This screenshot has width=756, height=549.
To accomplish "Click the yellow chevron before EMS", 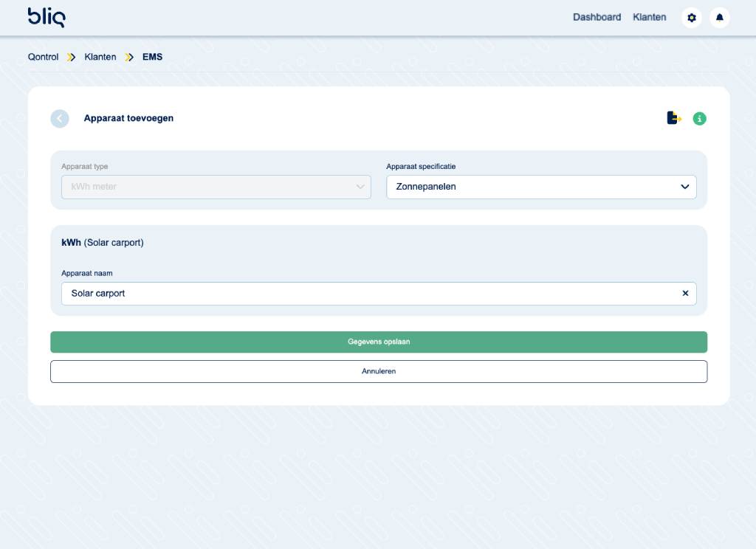I will pyautogui.click(x=129, y=57).
